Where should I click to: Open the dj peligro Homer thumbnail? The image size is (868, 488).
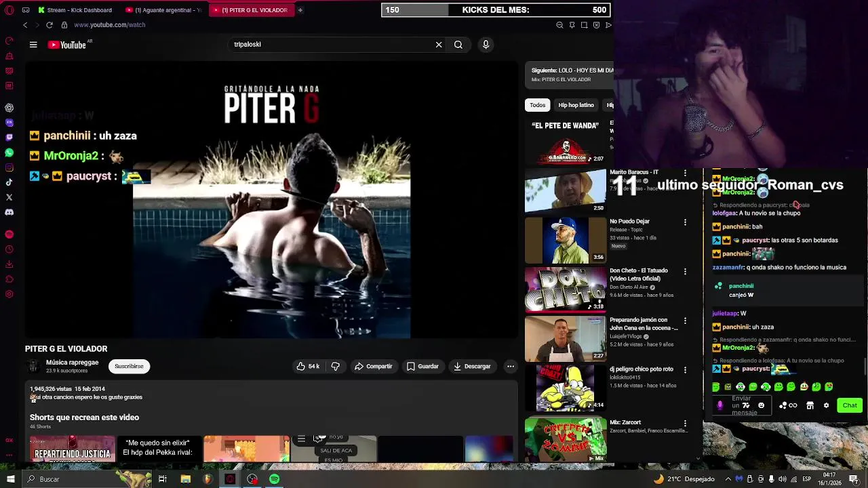click(566, 388)
